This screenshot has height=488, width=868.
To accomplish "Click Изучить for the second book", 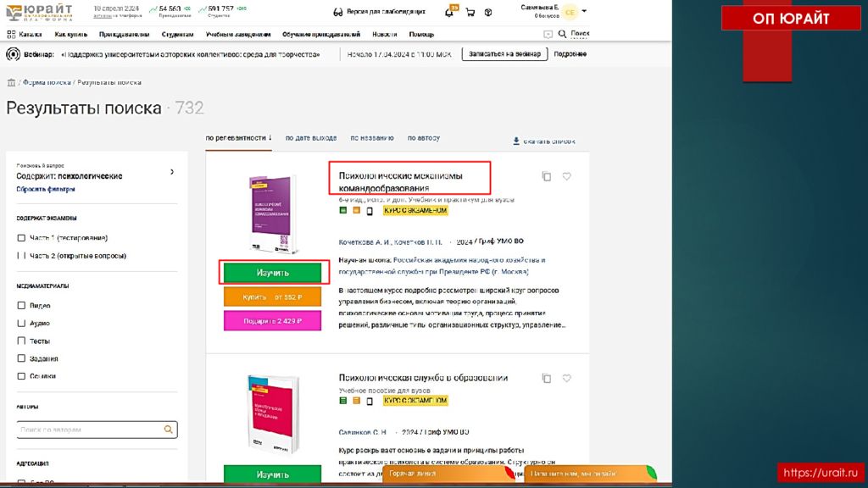I will pyautogui.click(x=272, y=474).
